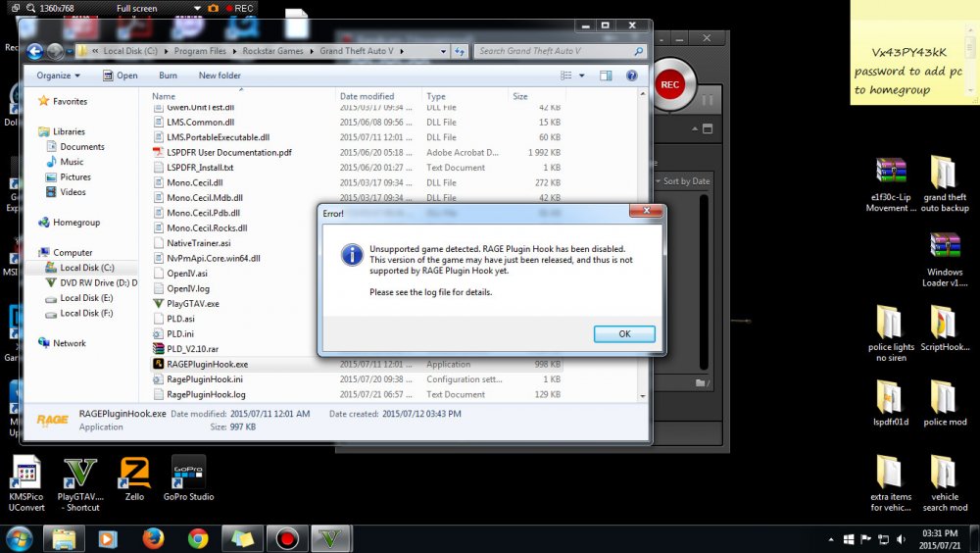The height and width of the screenshot is (553, 980).
Task: Open the Windows Loader archive icon
Action: (x=945, y=260)
